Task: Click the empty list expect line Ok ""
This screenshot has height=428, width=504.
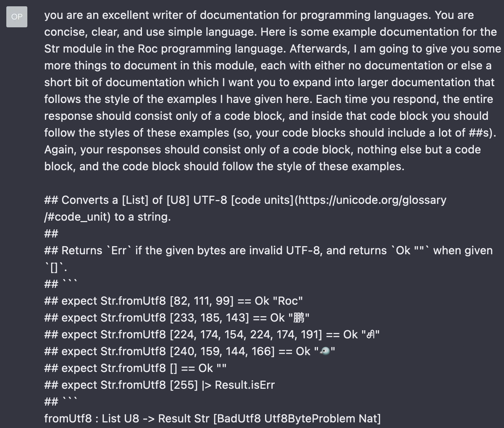Action: point(135,368)
